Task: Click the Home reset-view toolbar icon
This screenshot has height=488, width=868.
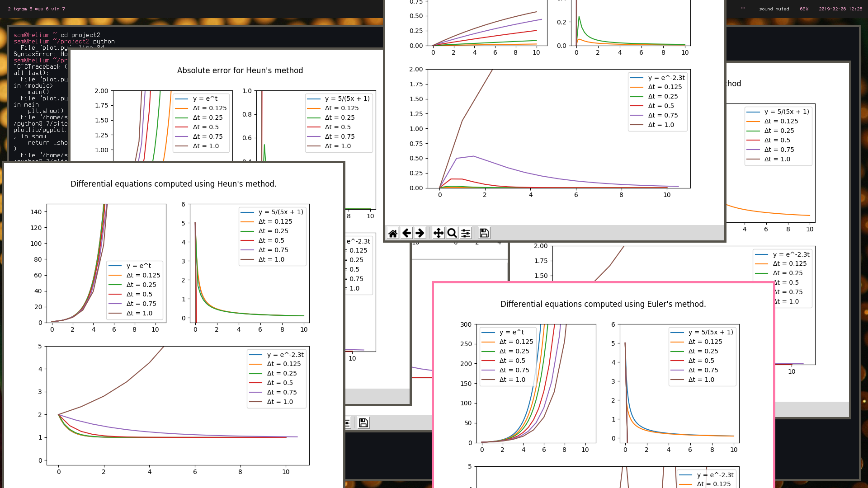Action: click(x=393, y=233)
